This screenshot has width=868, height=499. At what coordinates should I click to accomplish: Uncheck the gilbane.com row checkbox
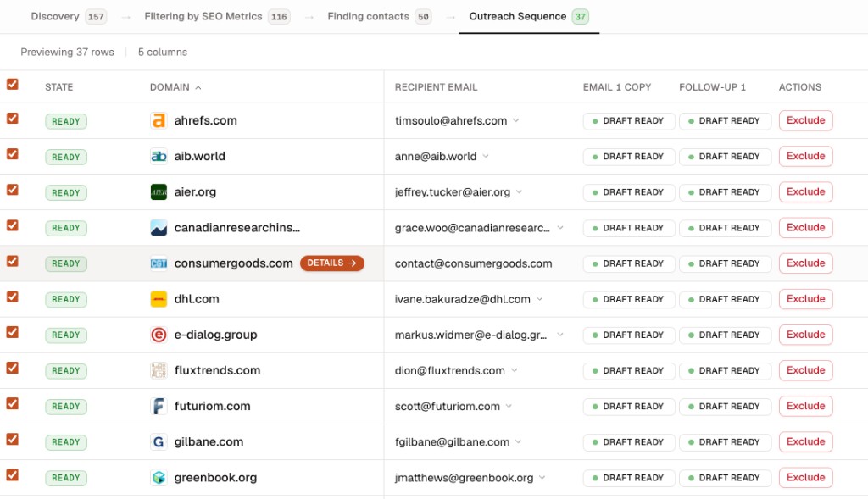pyautogui.click(x=12, y=439)
